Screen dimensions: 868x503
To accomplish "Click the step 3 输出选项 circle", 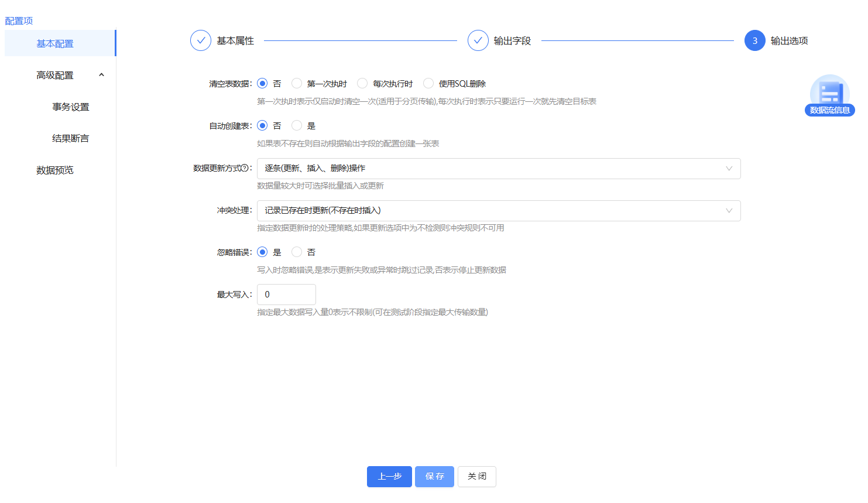I will 755,40.
